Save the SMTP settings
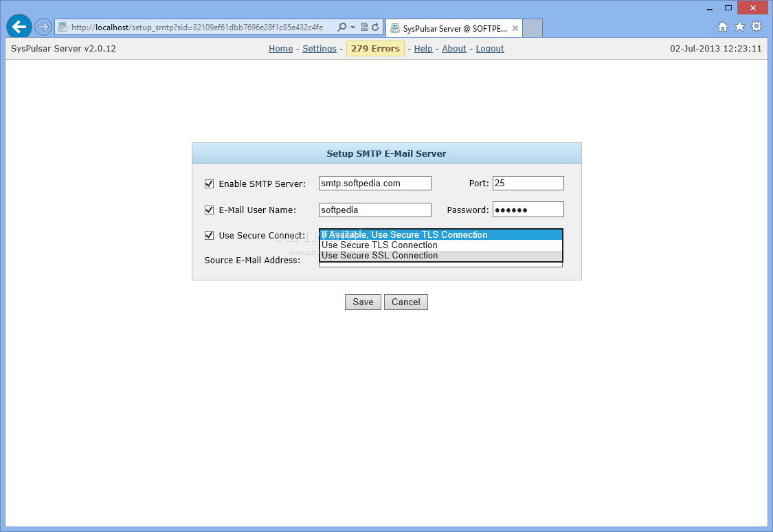This screenshot has width=773, height=532. tap(363, 302)
